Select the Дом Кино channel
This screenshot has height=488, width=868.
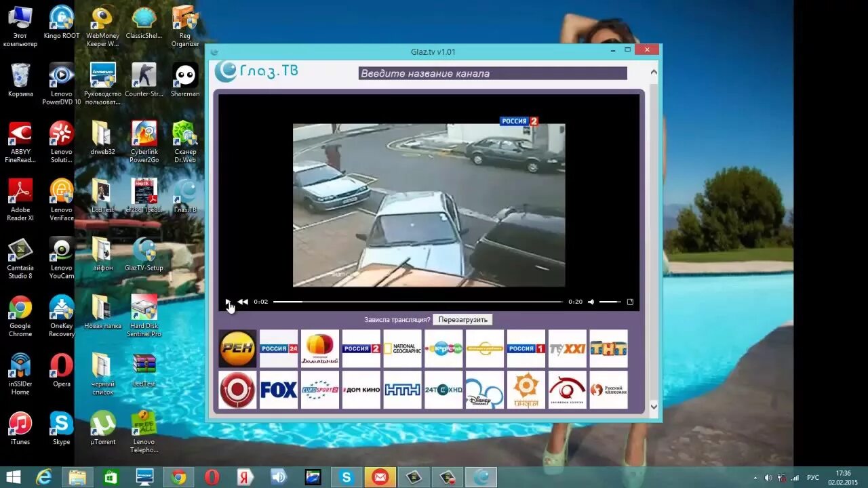[361, 390]
